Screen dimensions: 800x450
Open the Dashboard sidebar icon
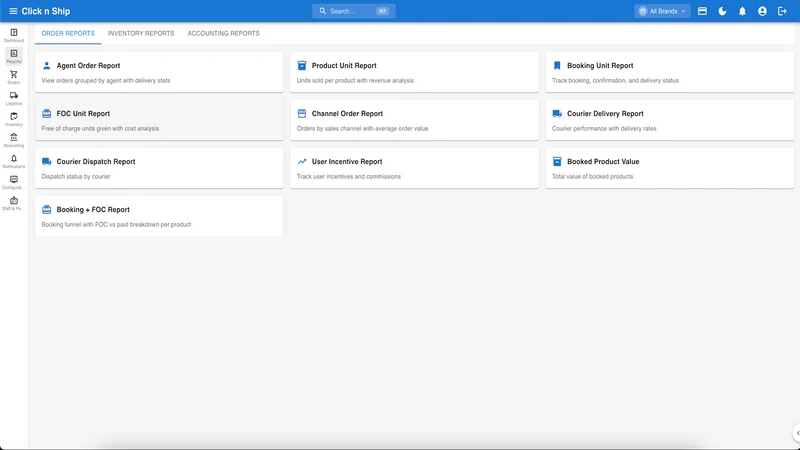(14, 35)
